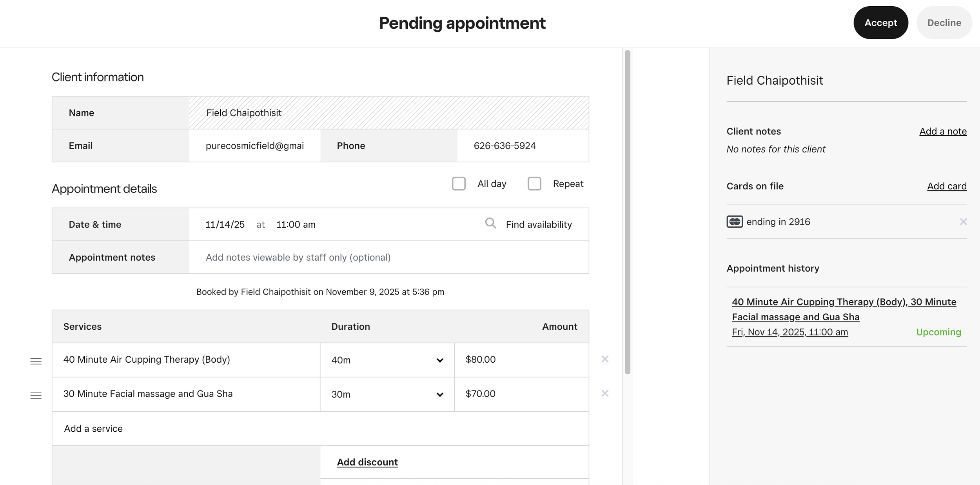Open the 40m duration dropdown
The height and width of the screenshot is (485, 980).
[387, 360]
